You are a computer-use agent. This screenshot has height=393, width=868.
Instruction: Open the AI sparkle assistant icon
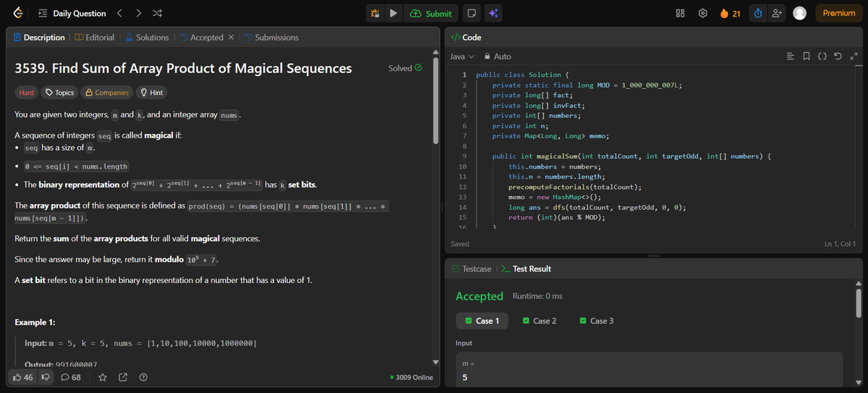click(494, 13)
